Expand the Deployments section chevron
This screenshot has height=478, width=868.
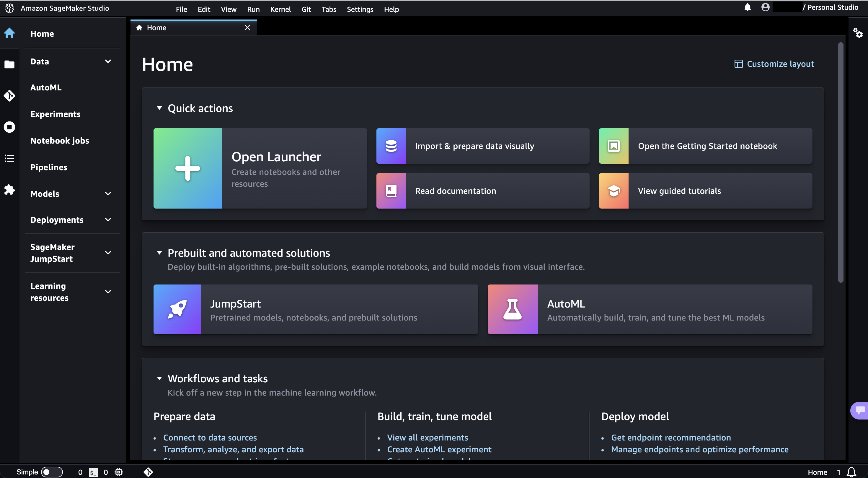tap(108, 220)
